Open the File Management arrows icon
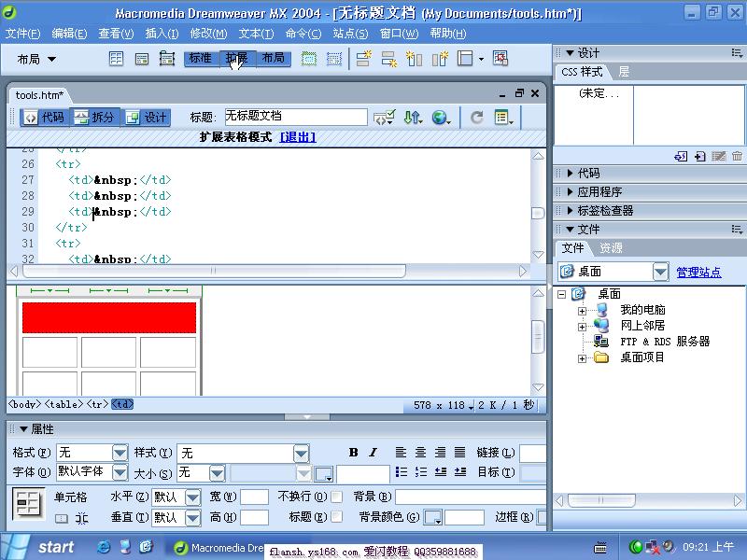Viewport: 747px width, 560px height. tap(413, 118)
